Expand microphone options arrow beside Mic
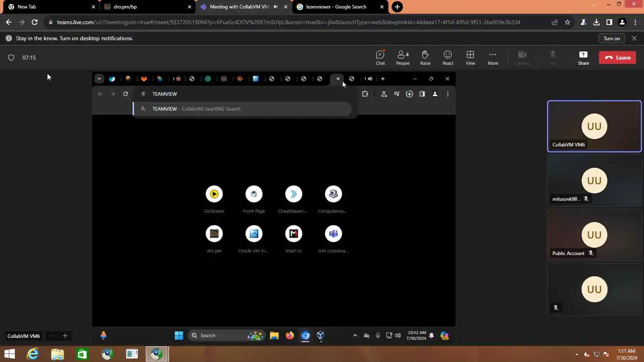The height and width of the screenshot is (362, 644). [567, 58]
